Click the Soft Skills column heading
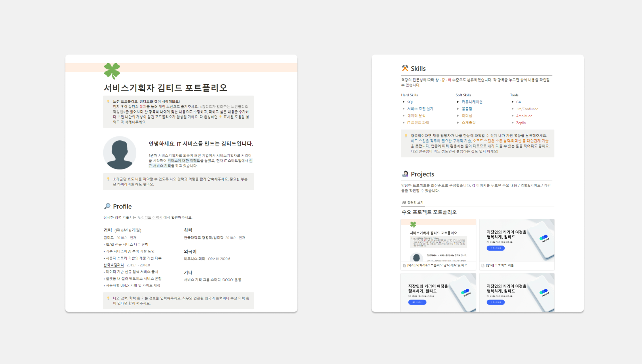The height and width of the screenshot is (364, 642). 463,95
